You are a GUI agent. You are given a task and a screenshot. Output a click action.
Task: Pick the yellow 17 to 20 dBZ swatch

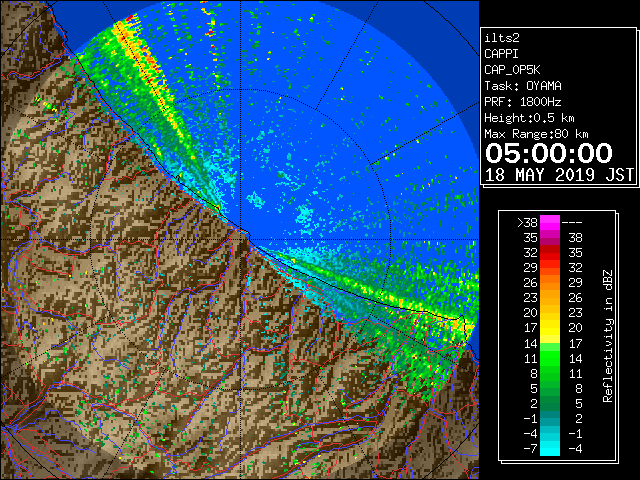(x=550, y=328)
